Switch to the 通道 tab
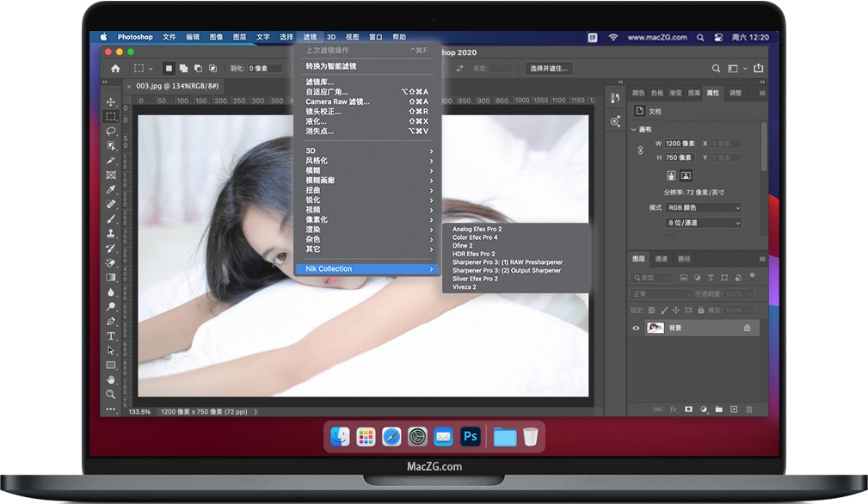868x504 pixels. [661, 259]
